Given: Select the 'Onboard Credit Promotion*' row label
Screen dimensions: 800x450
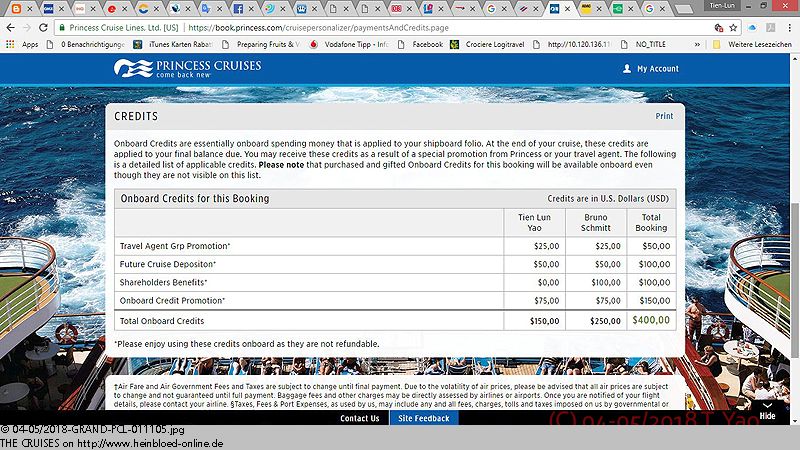Looking at the screenshot, I should click(x=172, y=301).
